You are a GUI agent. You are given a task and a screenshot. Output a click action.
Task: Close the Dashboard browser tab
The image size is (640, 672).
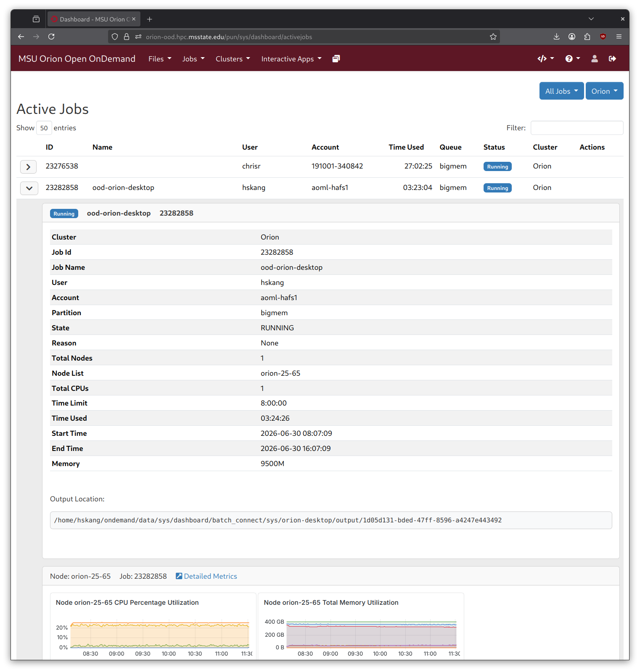click(x=134, y=19)
